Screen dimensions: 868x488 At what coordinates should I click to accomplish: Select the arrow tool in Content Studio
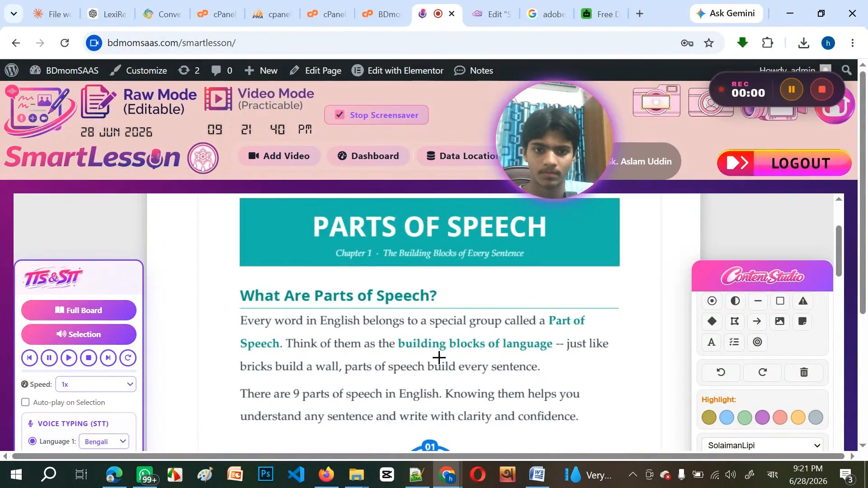757,321
